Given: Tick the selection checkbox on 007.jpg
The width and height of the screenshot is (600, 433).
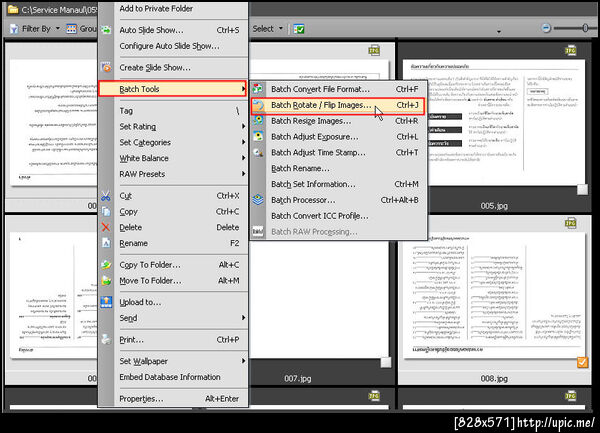Looking at the screenshot, I should click(x=386, y=362).
